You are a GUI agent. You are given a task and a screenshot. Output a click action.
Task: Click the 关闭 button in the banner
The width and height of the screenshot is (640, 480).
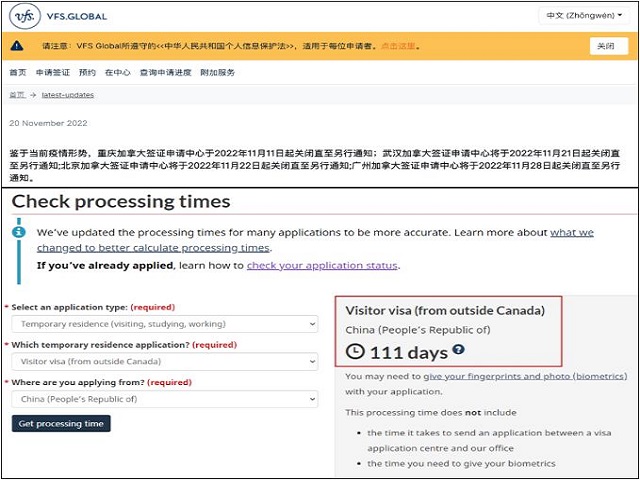[609, 46]
